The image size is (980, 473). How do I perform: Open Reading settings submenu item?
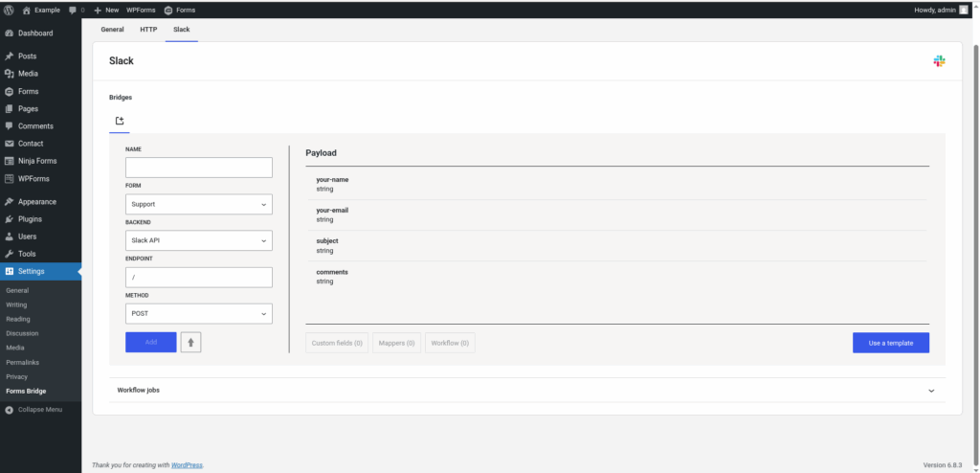18,319
